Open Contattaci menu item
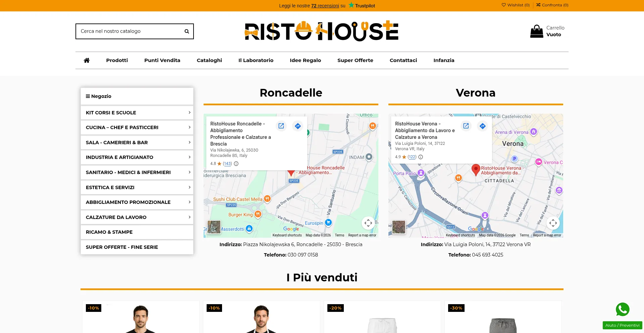The width and height of the screenshot is (644, 333). [403, 60]
